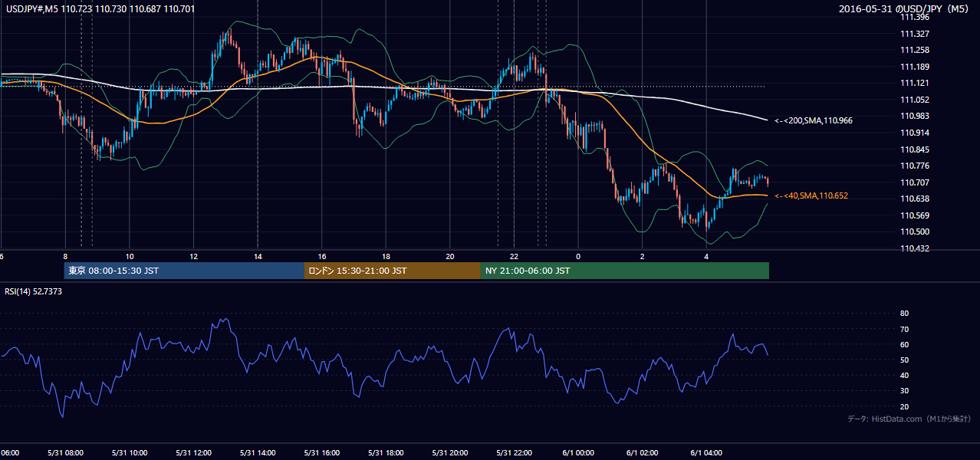Click price axis value 111.258

coord(913,50)
